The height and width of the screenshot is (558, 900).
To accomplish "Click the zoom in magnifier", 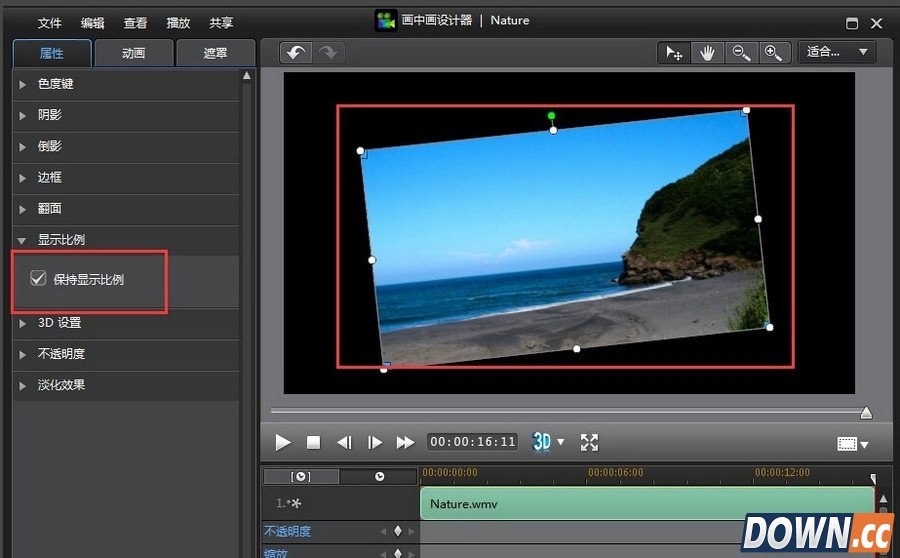I will click(x=773, y=53).
